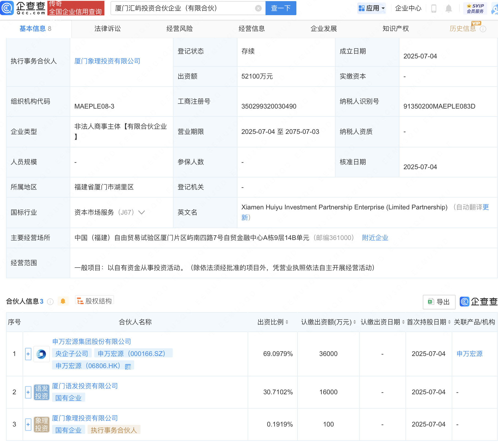Switch to the 法律诉讼 tab
The image size is (498, 448).
[x=107, y=29]
